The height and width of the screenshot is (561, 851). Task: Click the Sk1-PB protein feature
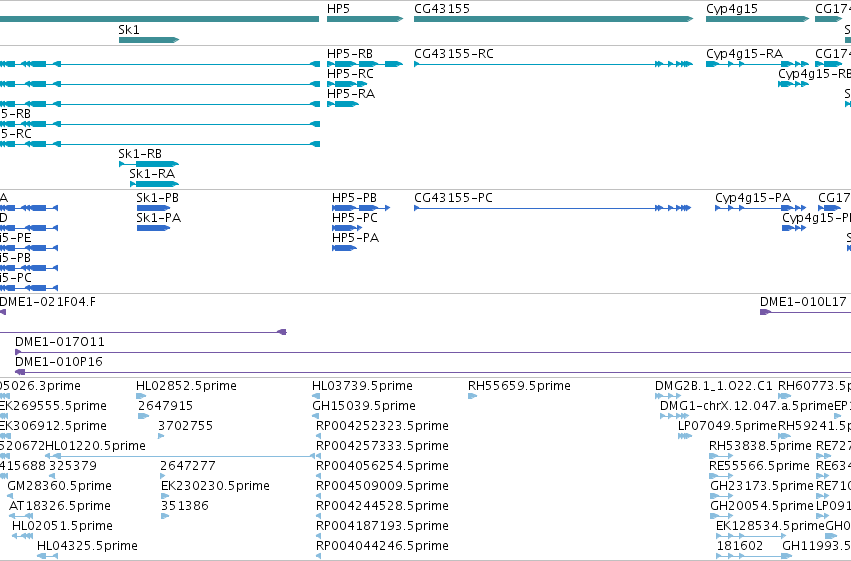(x=154, y=208)
